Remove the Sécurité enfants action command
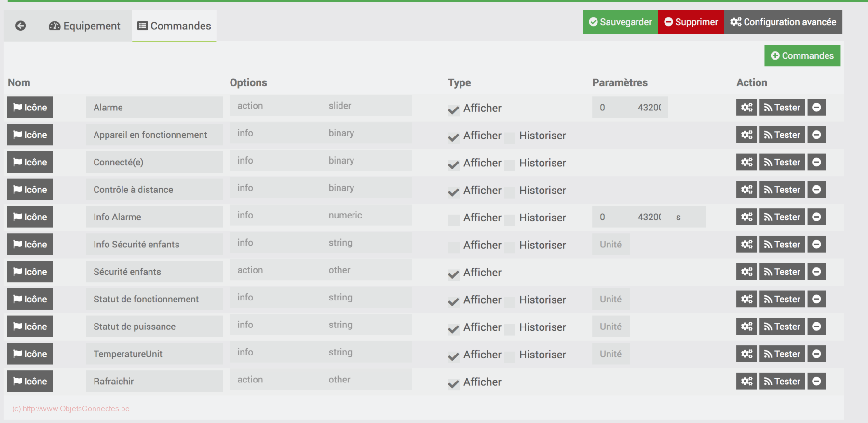 (816, 272)
